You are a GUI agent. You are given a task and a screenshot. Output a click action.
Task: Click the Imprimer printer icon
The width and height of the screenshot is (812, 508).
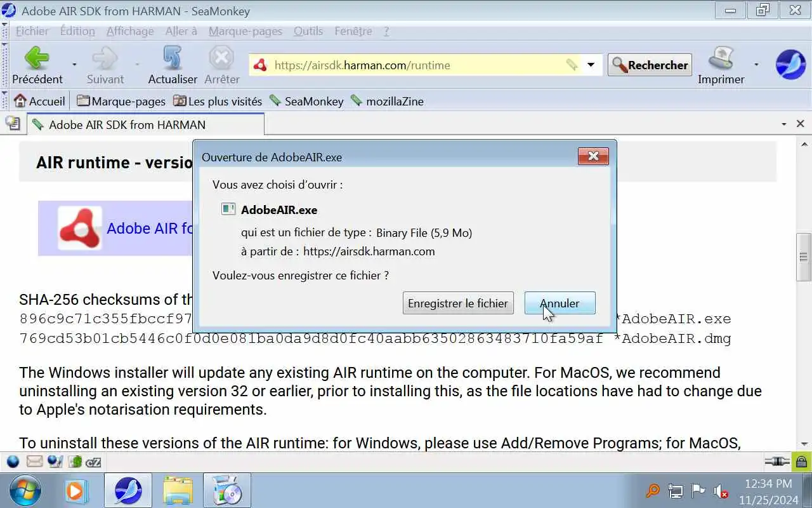721,58
